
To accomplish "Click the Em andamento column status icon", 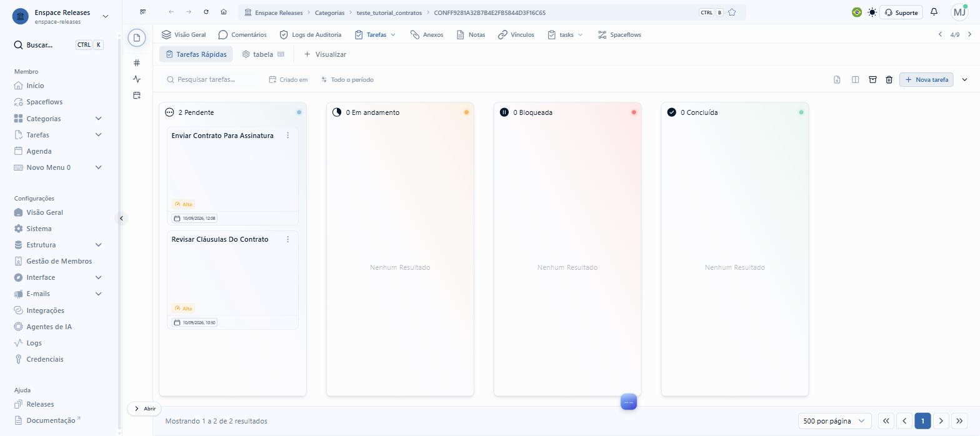I will (337, 112).
